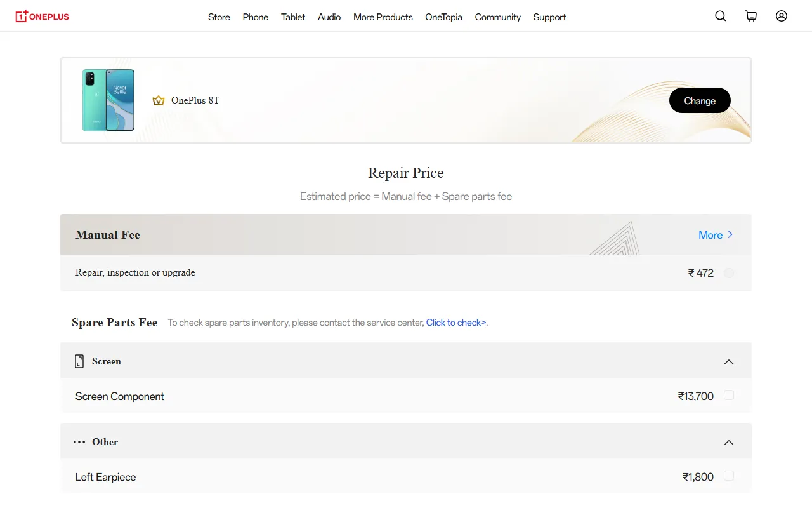Image resolution: width=812 pixels, height=508 pixels.
Task: Open the Support menu
Action: point(549,17)
